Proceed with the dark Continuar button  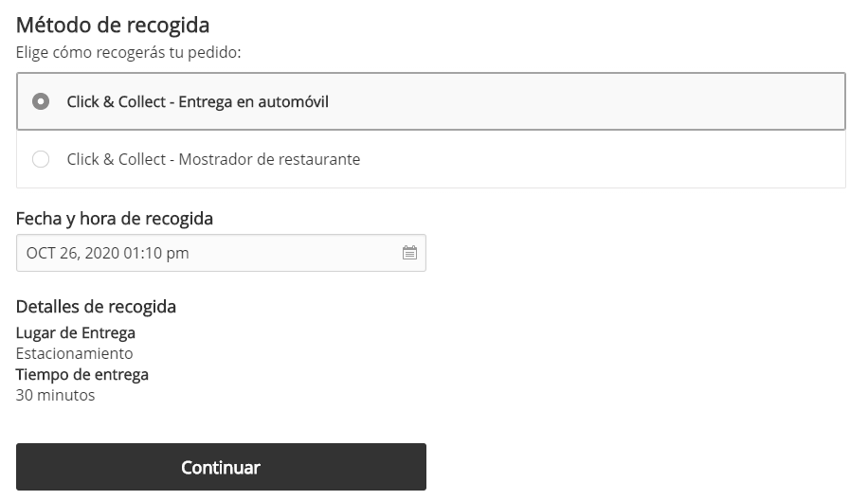point(221,467)
